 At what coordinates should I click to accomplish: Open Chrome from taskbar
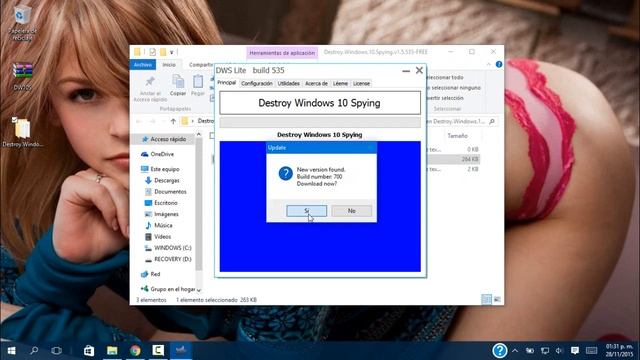click(x=135, y=350)
